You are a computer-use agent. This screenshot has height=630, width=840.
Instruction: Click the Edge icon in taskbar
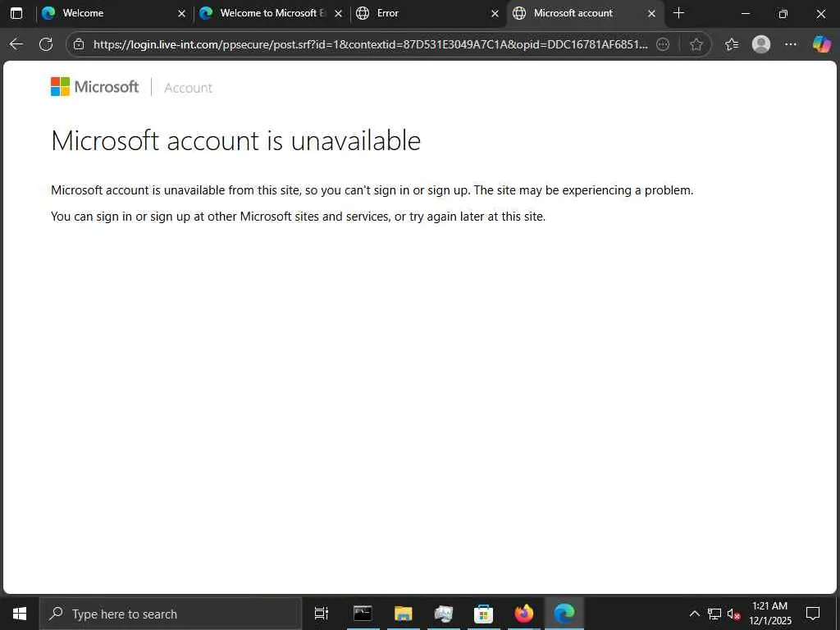564,614
